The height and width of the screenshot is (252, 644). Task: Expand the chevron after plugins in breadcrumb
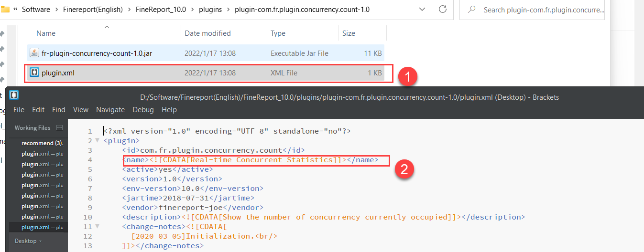tap(228, 10)
